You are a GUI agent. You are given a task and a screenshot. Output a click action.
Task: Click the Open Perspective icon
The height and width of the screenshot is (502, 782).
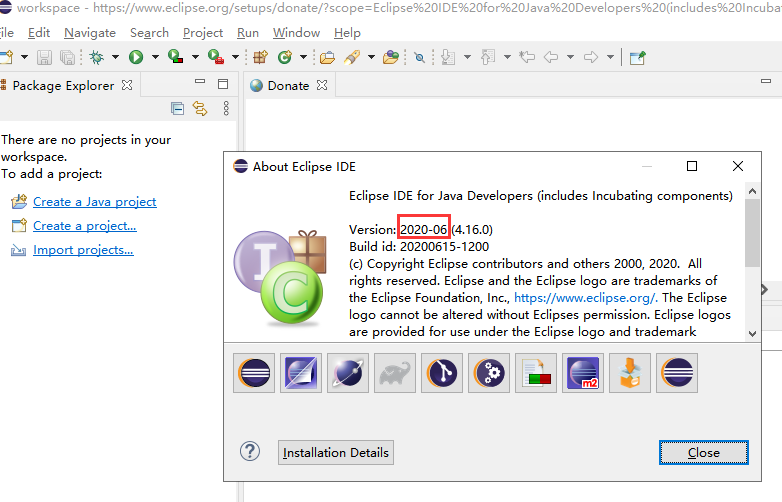(x=637, y=58)
